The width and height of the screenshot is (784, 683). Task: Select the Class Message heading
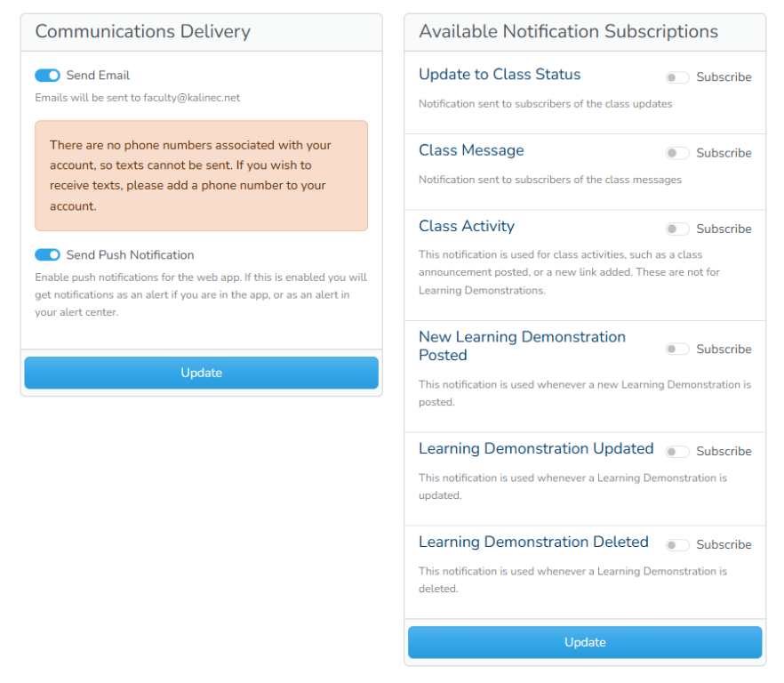[471, 150]
